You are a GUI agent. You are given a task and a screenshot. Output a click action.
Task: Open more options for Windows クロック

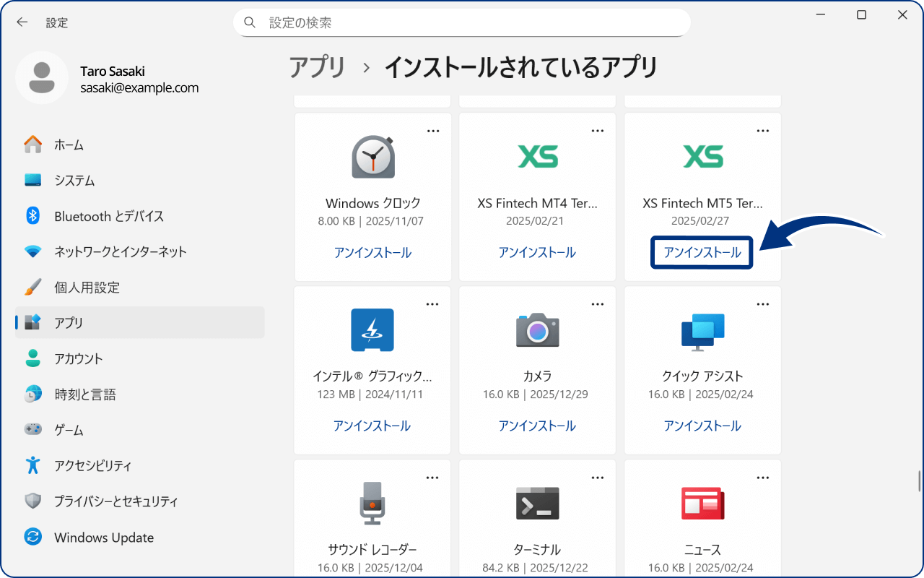[433, 131]
